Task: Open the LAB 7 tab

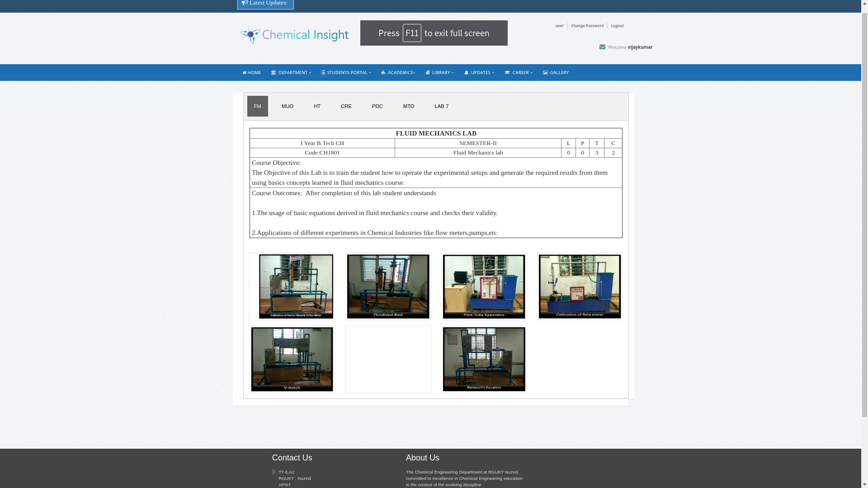Action: pyautogui.click(x=441, y=107)
